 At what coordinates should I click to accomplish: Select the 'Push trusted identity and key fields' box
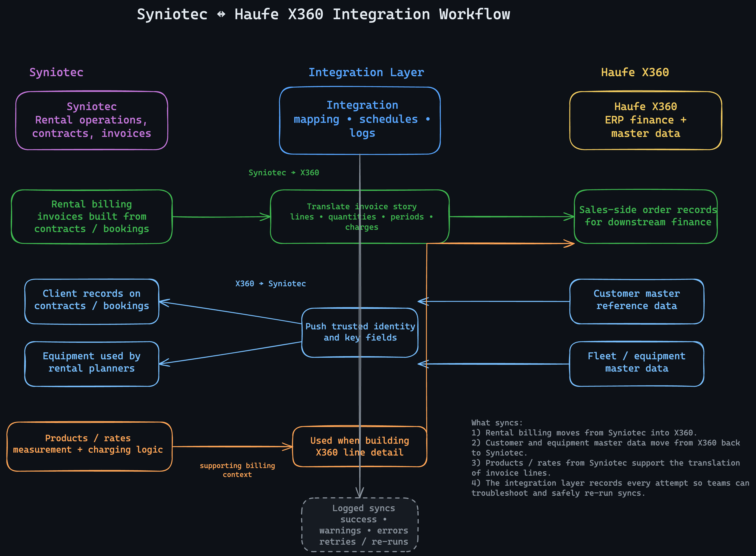point(360,332)
